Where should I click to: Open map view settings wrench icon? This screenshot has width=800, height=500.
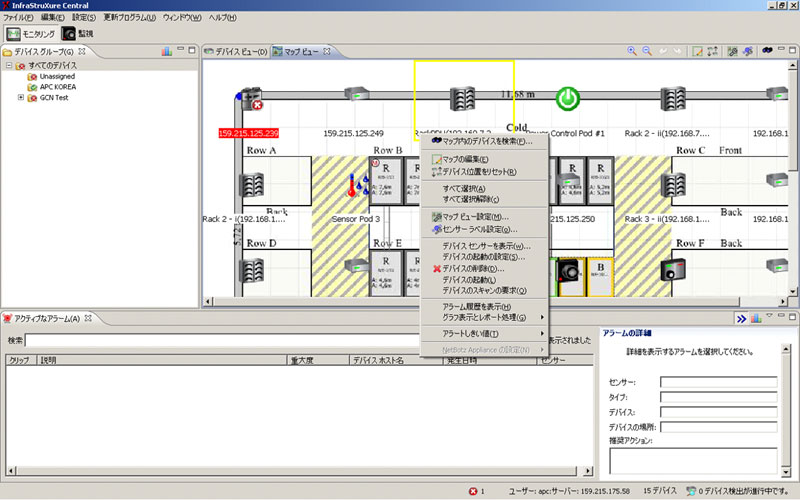pyautogui.click(x=733, y=51)
